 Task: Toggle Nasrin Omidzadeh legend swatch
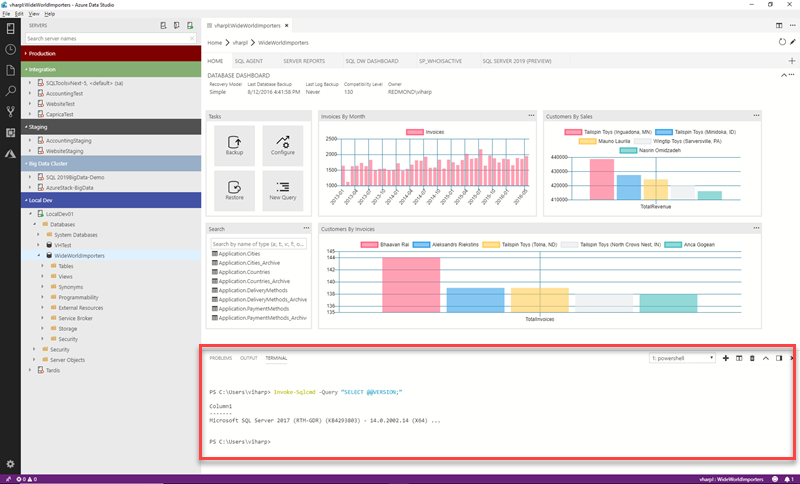628,150
